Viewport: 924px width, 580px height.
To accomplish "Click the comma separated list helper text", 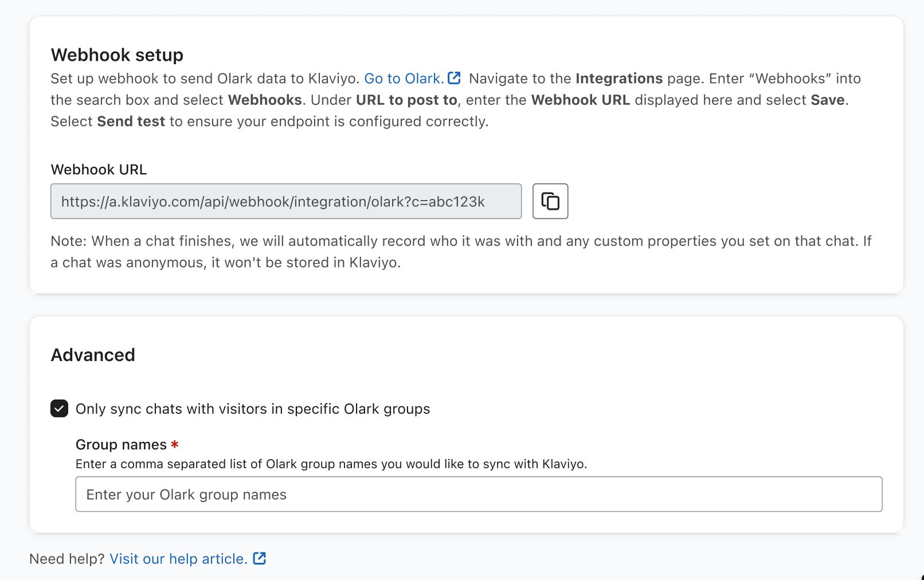I will coord(331,464).
